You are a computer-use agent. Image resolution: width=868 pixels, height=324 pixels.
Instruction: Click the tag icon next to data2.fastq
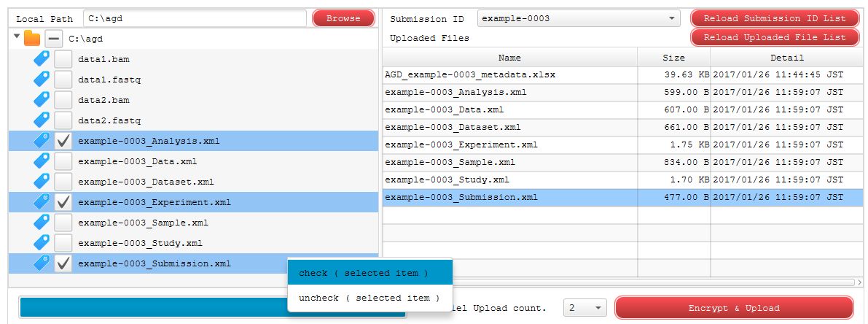click(42, 120)
